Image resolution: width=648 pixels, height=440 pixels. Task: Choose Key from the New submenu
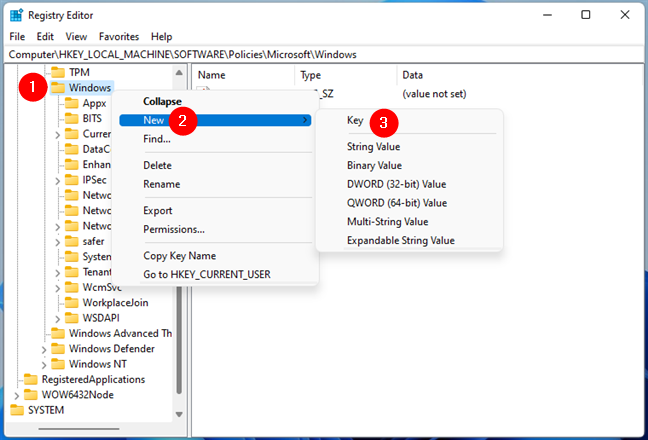coord(355,121)
